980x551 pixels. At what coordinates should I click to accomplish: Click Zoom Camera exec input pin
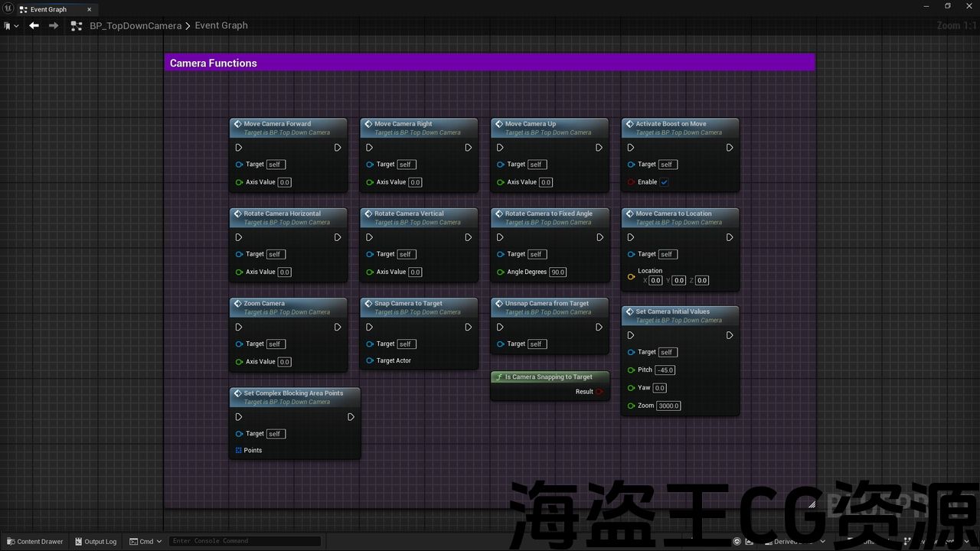point(239,327)
